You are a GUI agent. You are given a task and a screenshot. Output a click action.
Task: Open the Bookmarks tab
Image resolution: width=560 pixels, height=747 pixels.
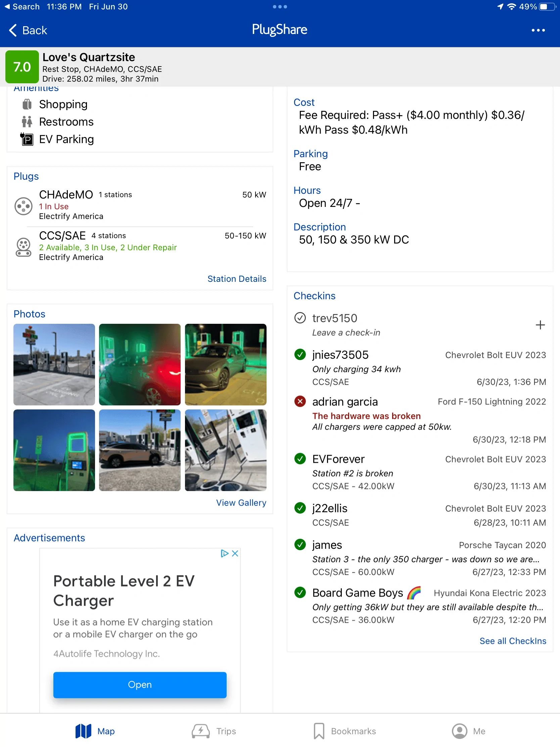[x=344, y=731]
